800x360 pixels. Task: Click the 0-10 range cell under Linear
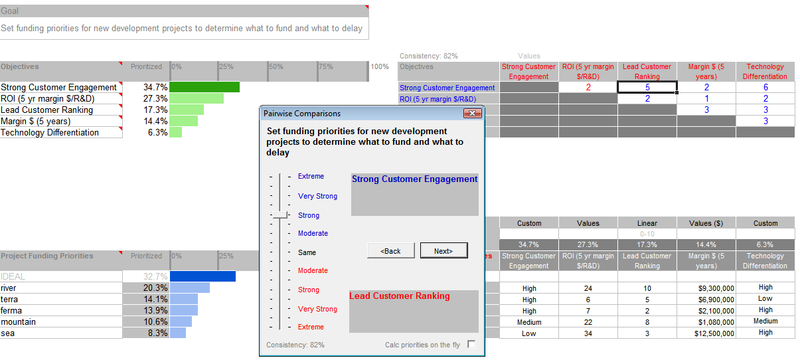[647, 233]
